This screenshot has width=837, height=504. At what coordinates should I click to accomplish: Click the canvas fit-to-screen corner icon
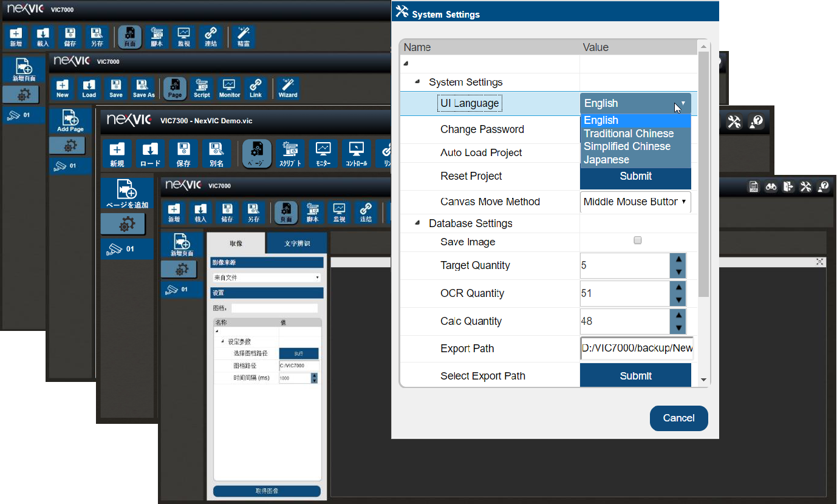click(820, 261)
